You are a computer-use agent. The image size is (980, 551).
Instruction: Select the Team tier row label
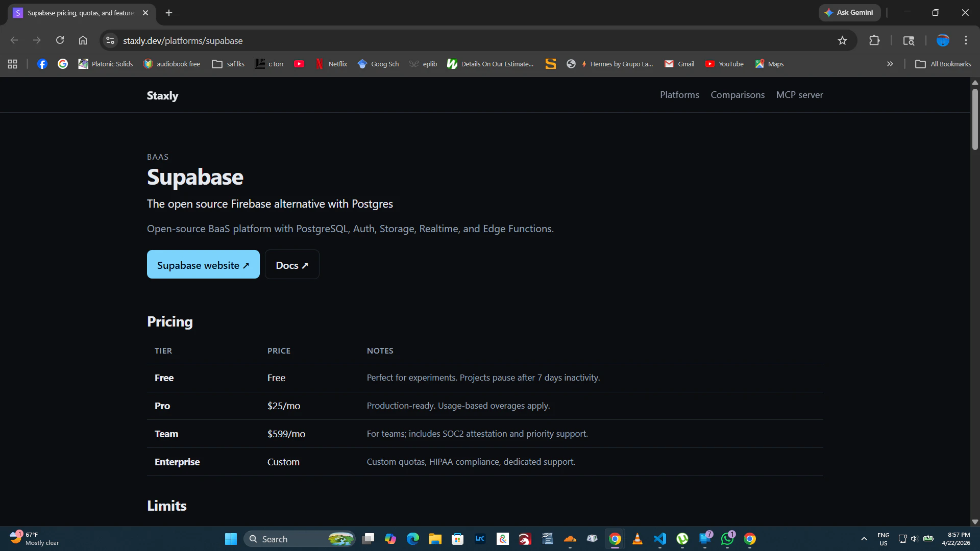166,434
